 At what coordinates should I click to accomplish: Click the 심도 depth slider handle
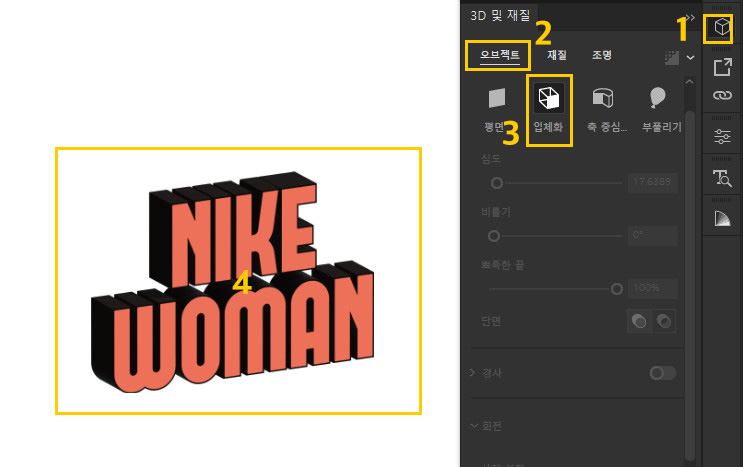point(497,183)
